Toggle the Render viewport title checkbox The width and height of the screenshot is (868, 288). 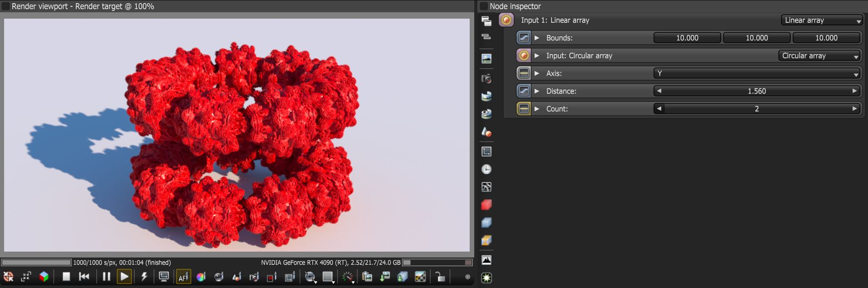point(6,6)
